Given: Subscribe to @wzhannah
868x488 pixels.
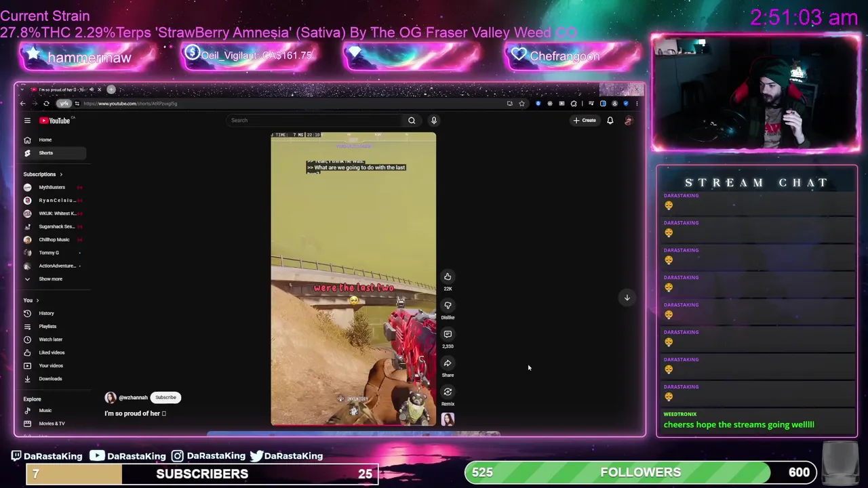Looking at the screenshot, I should coord(165,398).
